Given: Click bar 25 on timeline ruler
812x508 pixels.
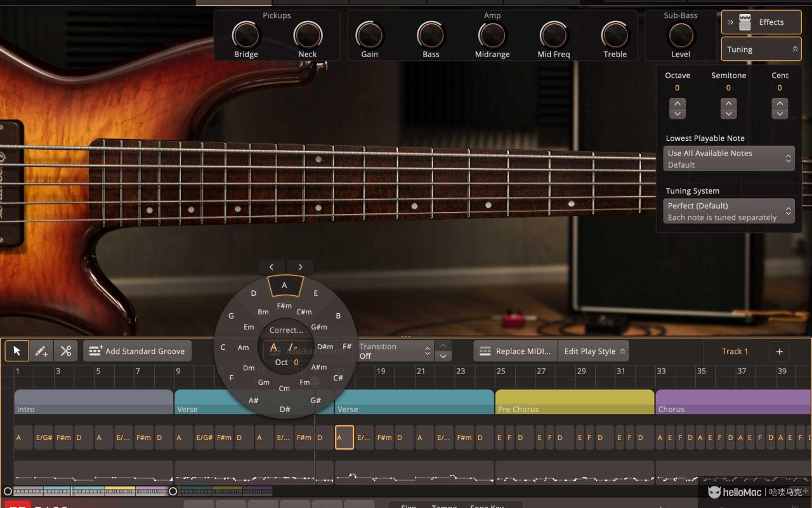Looking at the screenshot, I should coord(501,371).
